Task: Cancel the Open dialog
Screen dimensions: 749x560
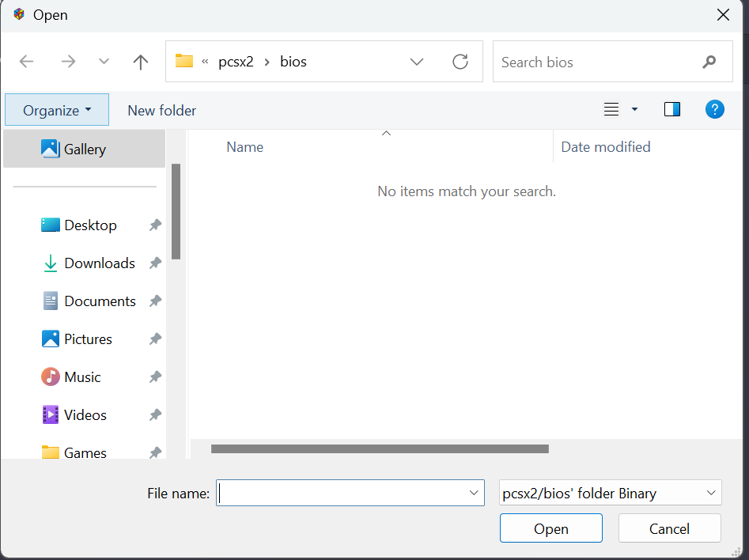Action: [669, 528]
